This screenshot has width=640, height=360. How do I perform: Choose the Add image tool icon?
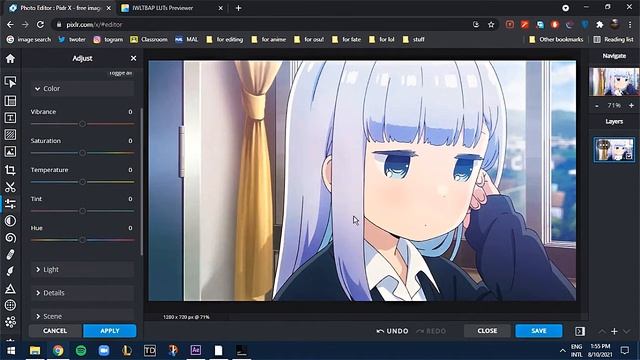coord(10,151)
